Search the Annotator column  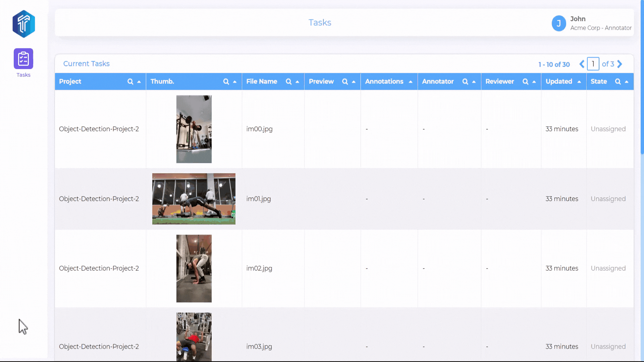pyautogui.click(x=465, y=81)
